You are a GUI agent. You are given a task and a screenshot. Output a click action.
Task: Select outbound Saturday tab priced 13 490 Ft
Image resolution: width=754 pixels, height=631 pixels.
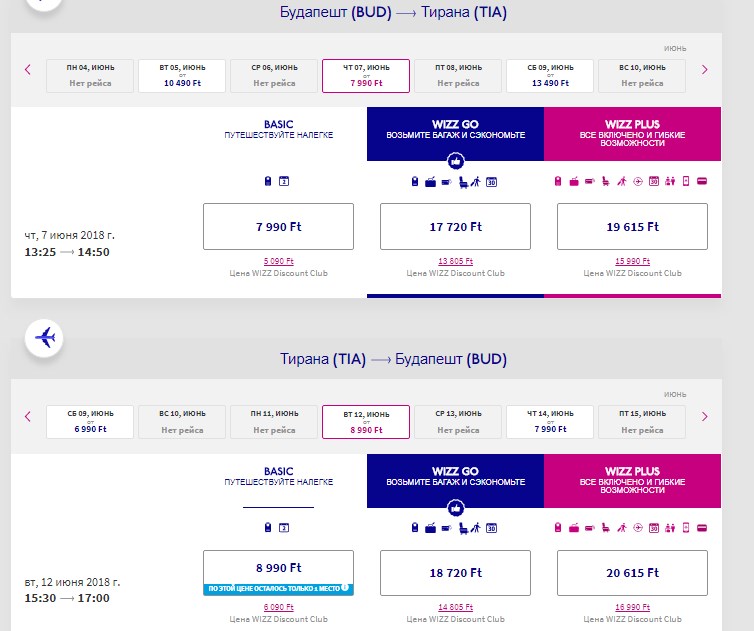(x=549, y=75)
